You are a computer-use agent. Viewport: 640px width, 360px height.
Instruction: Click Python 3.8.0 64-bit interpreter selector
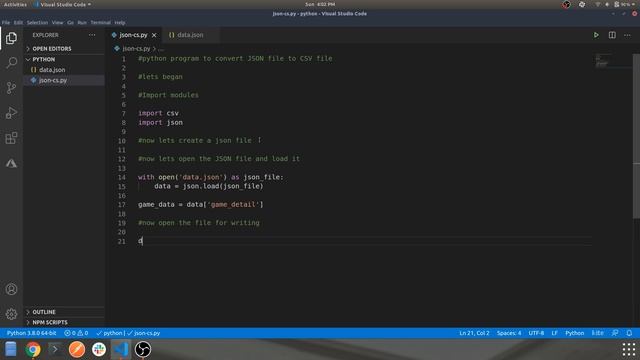point(31,333)
